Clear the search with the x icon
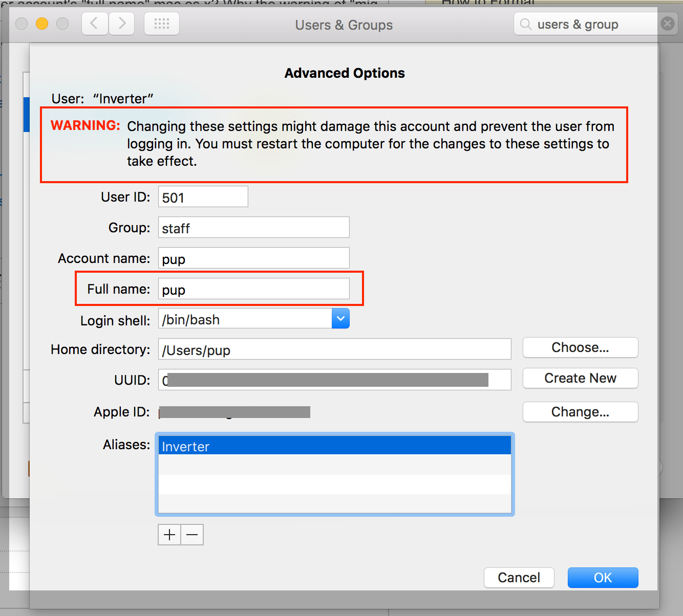The width and height of the screenshot is (683, 616). pos(667,23)
